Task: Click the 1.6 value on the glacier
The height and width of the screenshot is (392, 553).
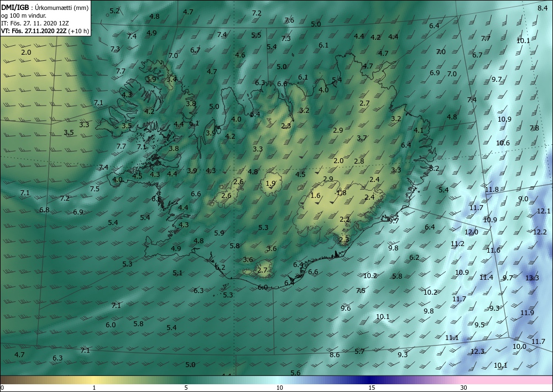Action: pyautogui.click(x=315, y=195)
